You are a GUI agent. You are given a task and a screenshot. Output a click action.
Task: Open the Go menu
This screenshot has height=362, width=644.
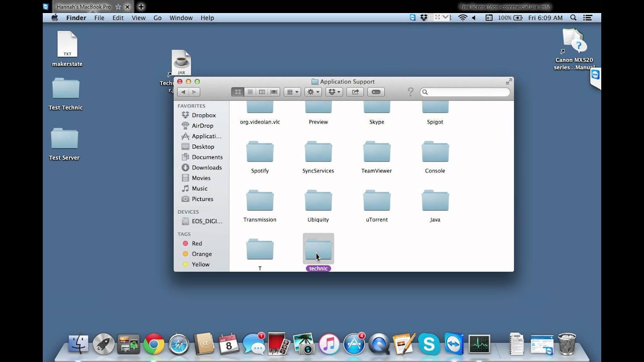point(157,18)
